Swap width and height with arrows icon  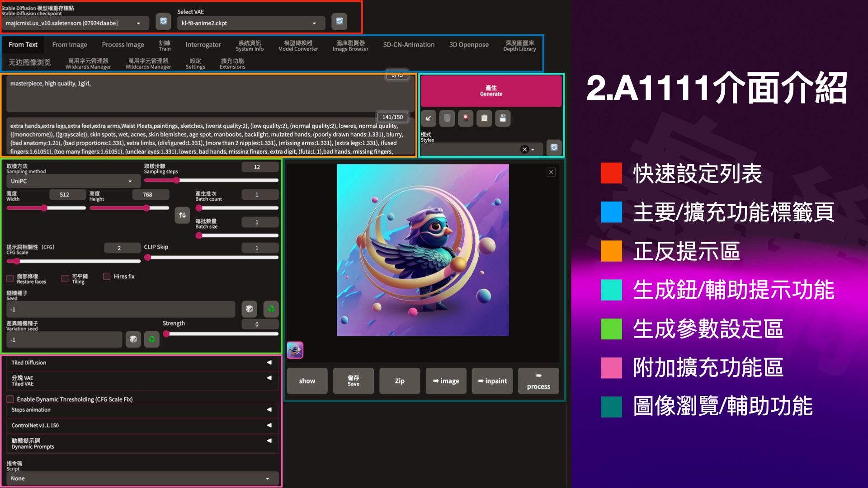click(x=182, y=215)
